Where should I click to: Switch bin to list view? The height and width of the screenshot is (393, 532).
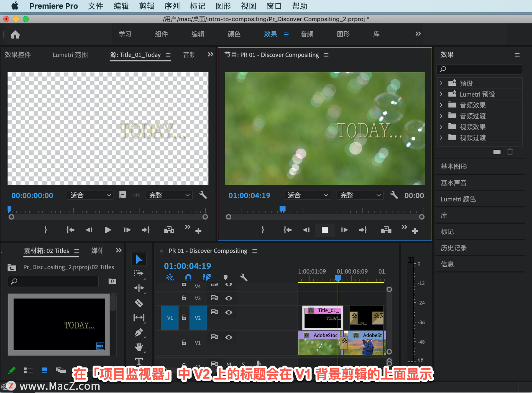coord(28,370)
